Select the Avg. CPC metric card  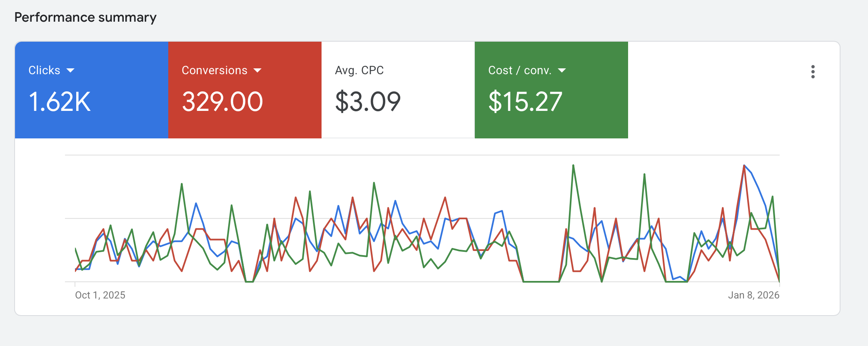pos(398,121)
